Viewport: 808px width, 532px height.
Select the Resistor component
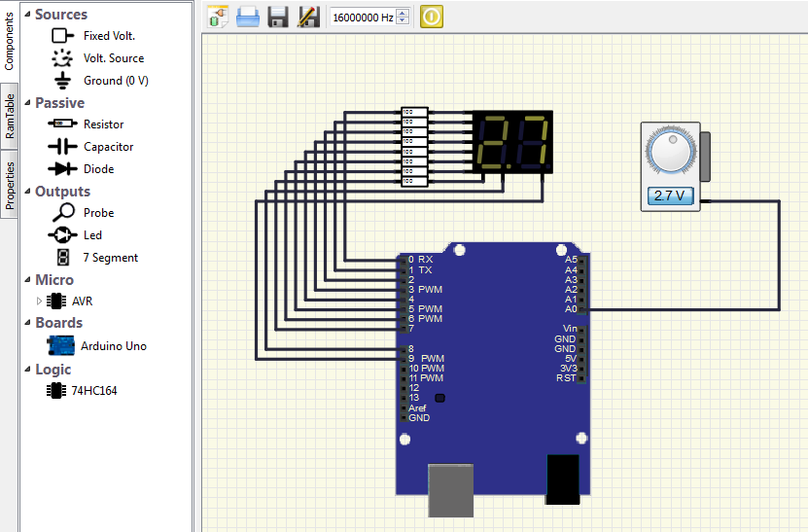[x=103, y=124]
